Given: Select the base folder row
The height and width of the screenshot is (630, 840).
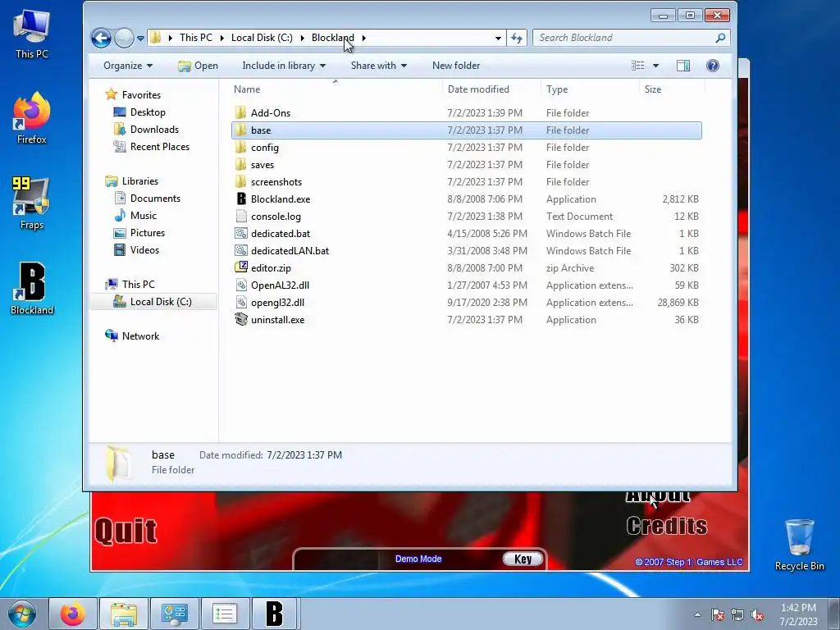Looking at the screenshot, I should [467, 130].
